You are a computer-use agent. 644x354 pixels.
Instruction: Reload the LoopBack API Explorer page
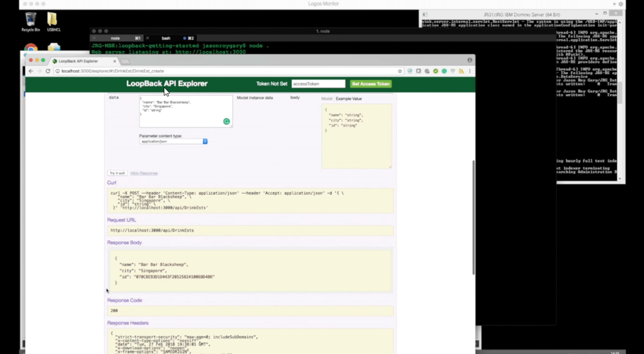tap(48, 71)
